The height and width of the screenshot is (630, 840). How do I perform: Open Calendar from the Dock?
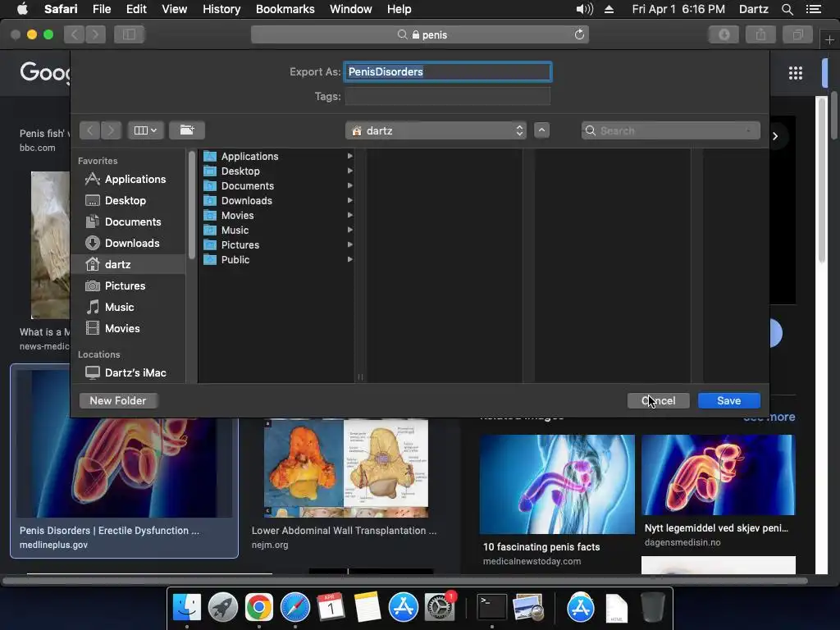tap(331, 608)
